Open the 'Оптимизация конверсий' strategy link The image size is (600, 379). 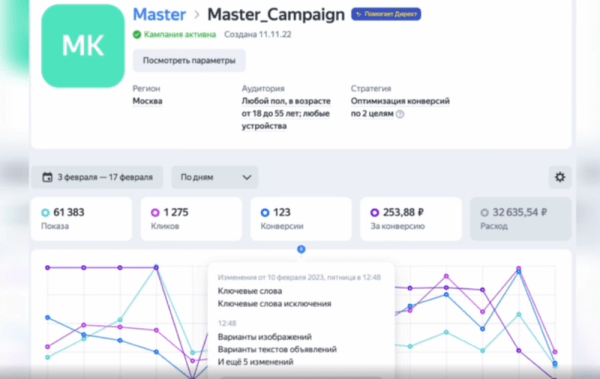tap(400, 107)
